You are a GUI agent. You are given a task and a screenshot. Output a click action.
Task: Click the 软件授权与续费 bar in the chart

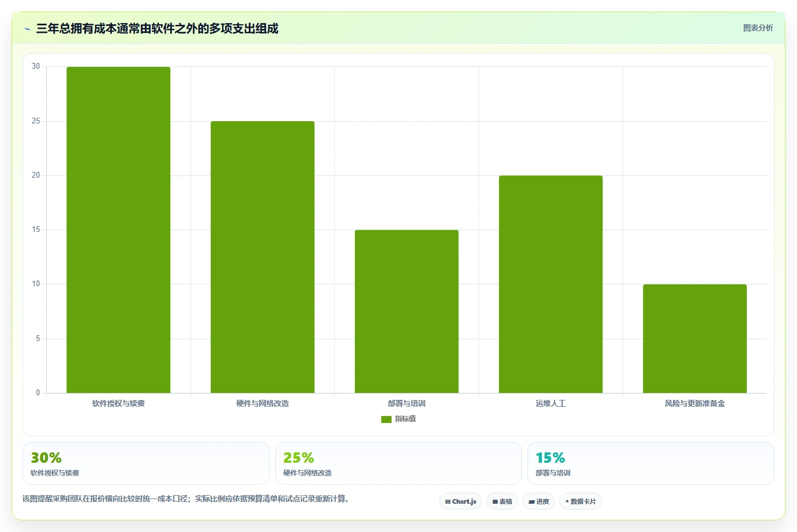pos(118,230)
